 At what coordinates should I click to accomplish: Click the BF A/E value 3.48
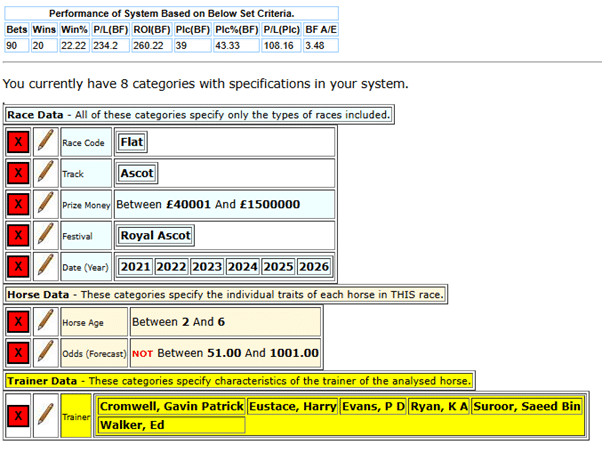click(321, 45)
